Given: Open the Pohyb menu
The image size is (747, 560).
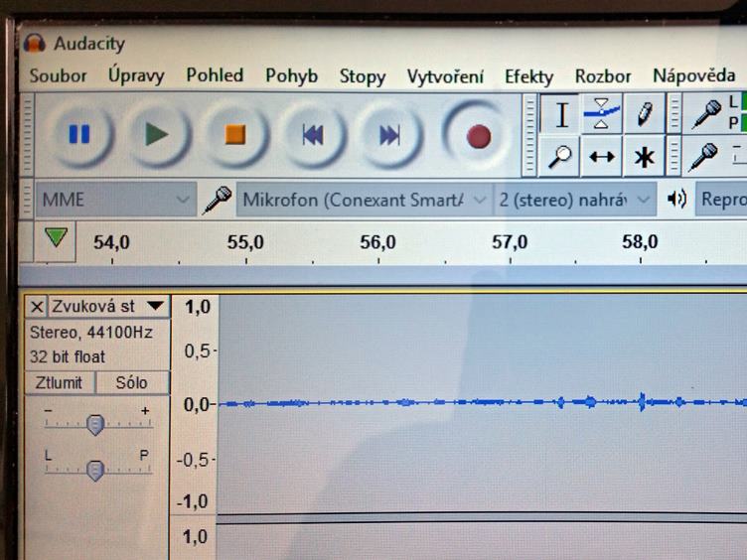Looking at the screenshot, I should 292,76.
